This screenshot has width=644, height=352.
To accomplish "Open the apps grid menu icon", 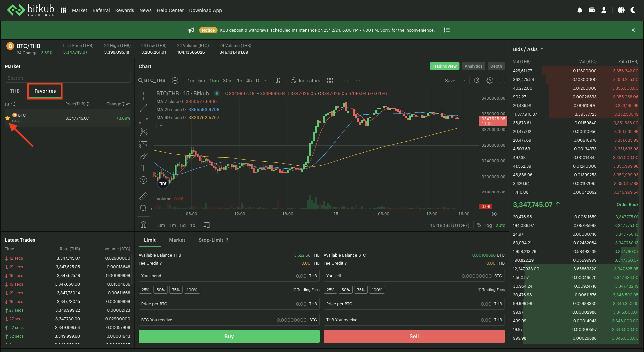I will coord(63,10).
